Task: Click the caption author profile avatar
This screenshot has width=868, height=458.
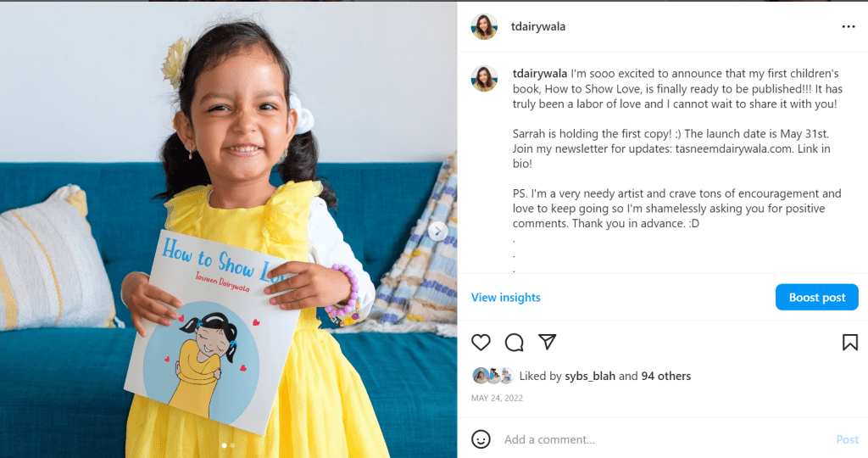Action: (484, 79)
